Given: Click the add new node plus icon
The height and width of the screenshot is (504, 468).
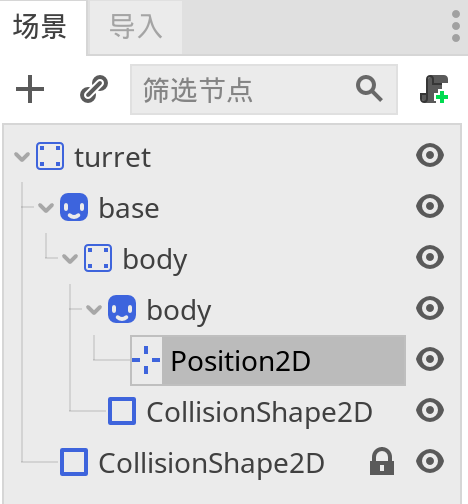Looking at the screenshot, I should 30,89.
